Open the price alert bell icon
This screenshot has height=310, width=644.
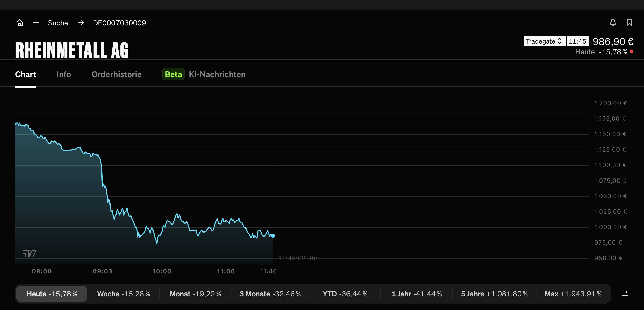[613, 23]
